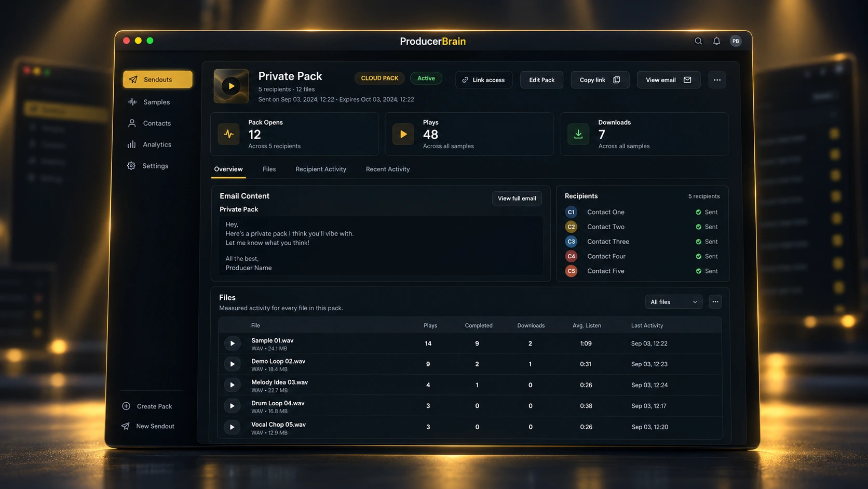The image size is (868, 489).
Task: Click Create Pack plus icon
Action: (x=126, y=406)
